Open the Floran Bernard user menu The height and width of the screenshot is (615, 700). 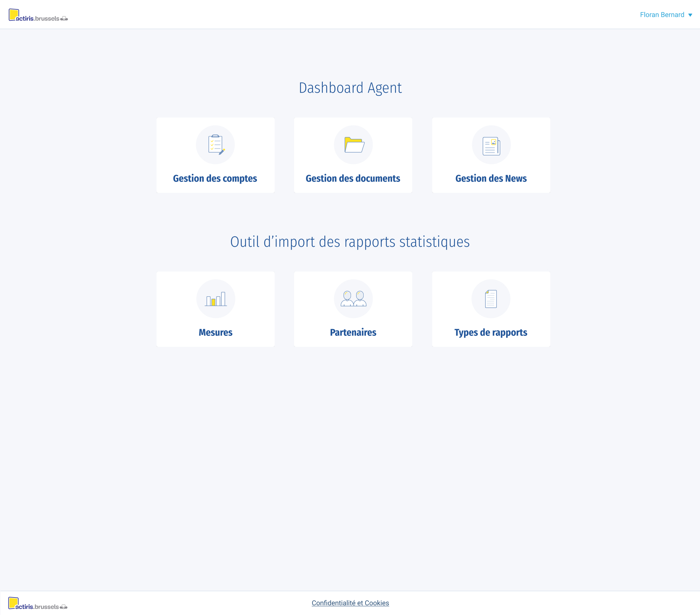coord(666,15)
